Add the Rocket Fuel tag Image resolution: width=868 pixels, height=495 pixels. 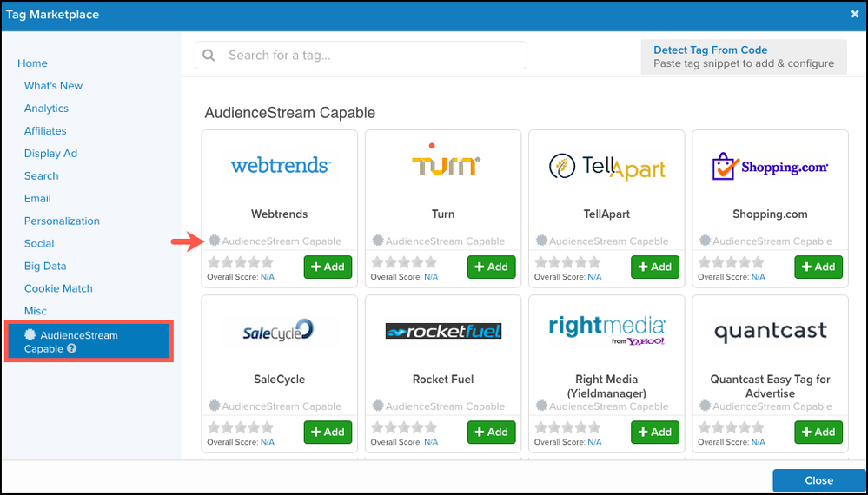(x=492, y=432)
